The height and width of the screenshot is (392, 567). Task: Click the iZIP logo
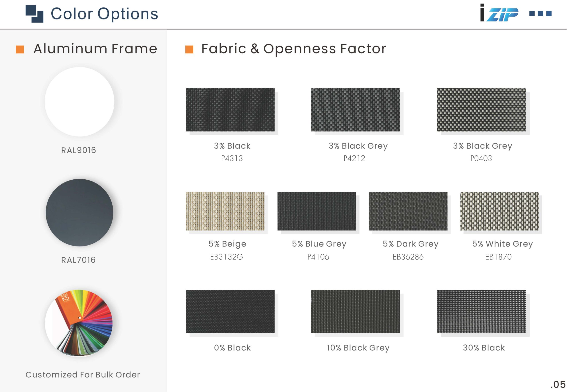pos(499,13)
